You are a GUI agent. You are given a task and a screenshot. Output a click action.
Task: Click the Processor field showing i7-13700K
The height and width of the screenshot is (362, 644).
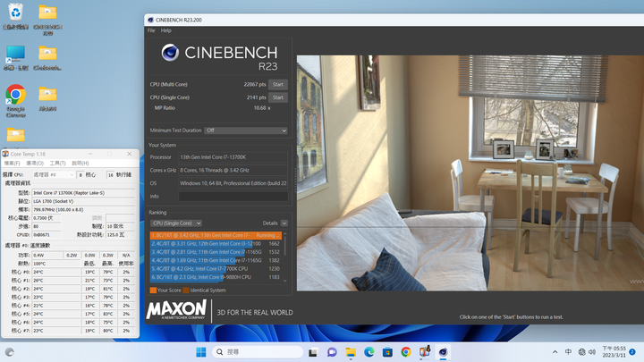tap(233, 157)
